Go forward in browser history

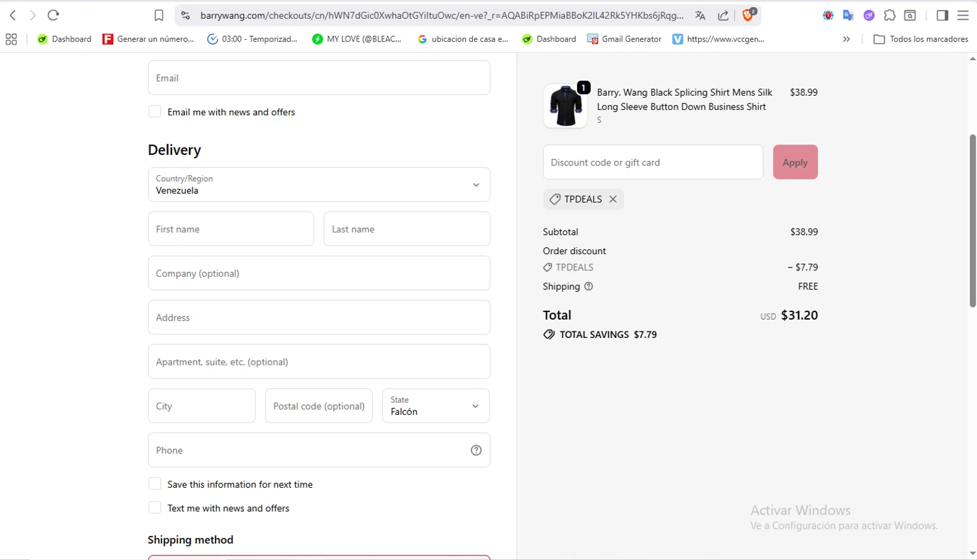click(x=33, y=15)
